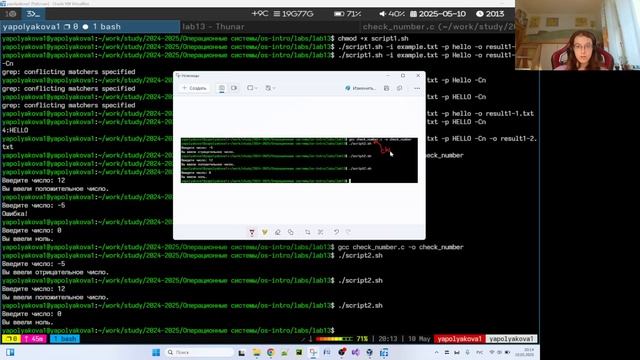Click the workspace 1 indicator in top bar

pyautogui.click(x=11, y=14)
